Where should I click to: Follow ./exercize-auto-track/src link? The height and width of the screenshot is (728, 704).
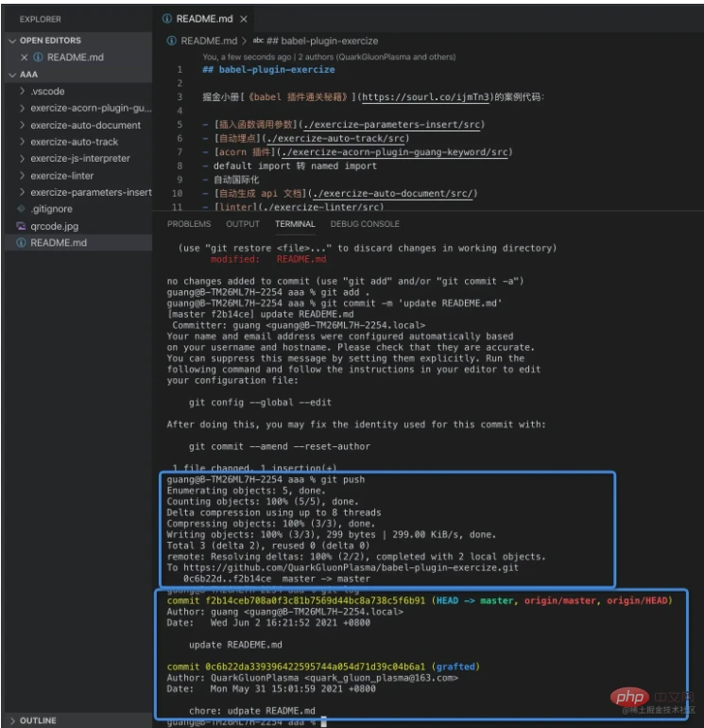coord(335,138)
